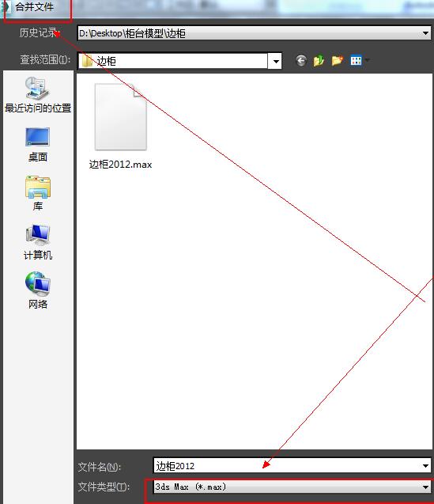Open Computer (计算机) shortcut in sidebar

pos(38,242)
